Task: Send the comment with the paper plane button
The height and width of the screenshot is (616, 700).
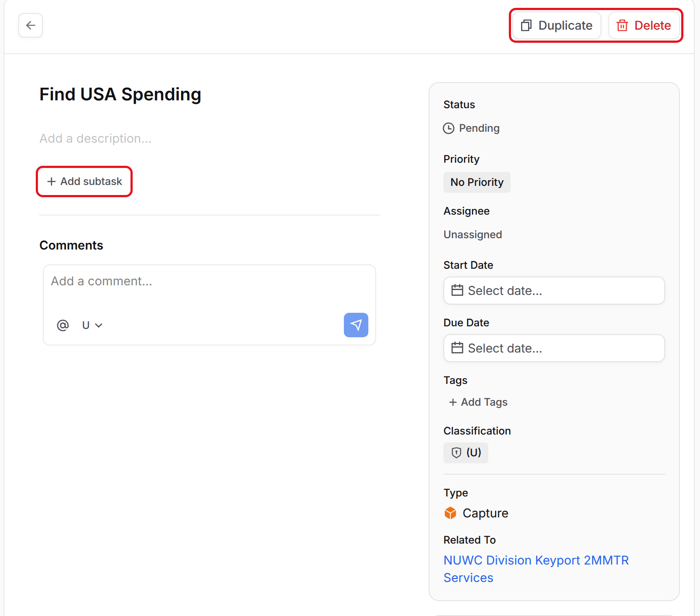Action: 356,325
